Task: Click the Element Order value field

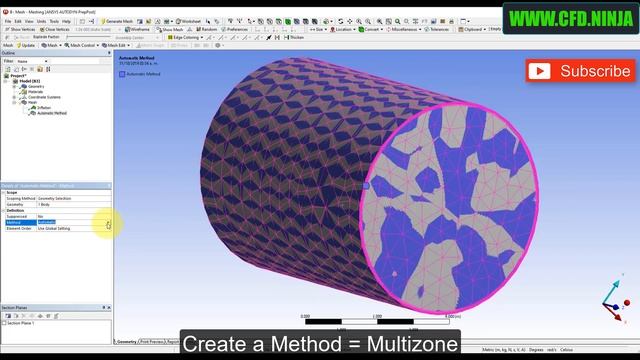Action: tap(73, 229)
